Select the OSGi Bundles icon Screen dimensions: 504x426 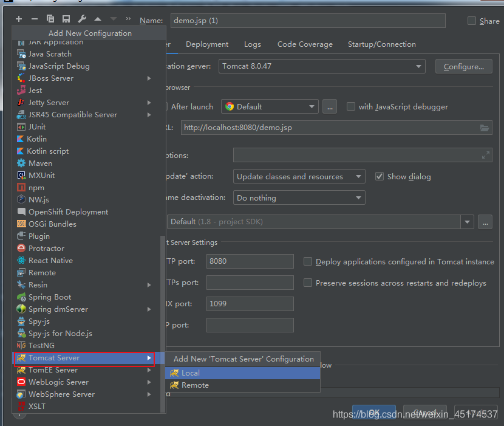[21, 224]
